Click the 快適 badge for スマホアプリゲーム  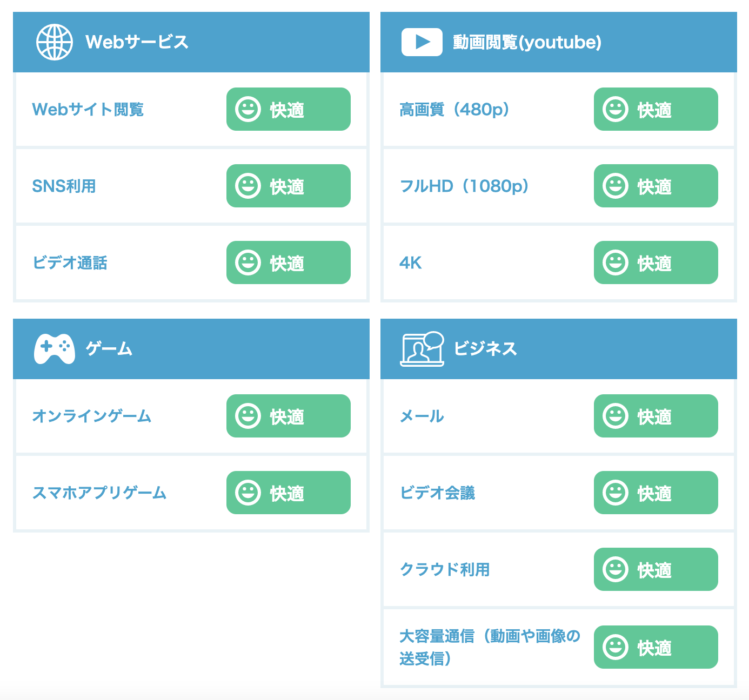click(288, 493)
